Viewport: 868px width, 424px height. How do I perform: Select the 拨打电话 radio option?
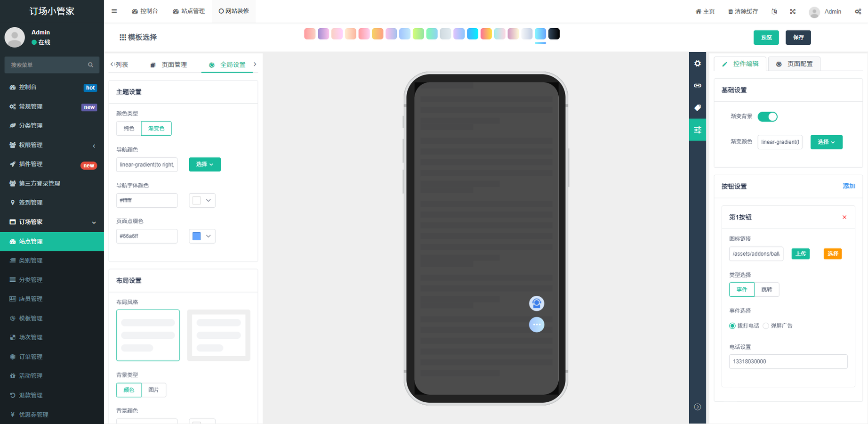(x=732, y=326)
